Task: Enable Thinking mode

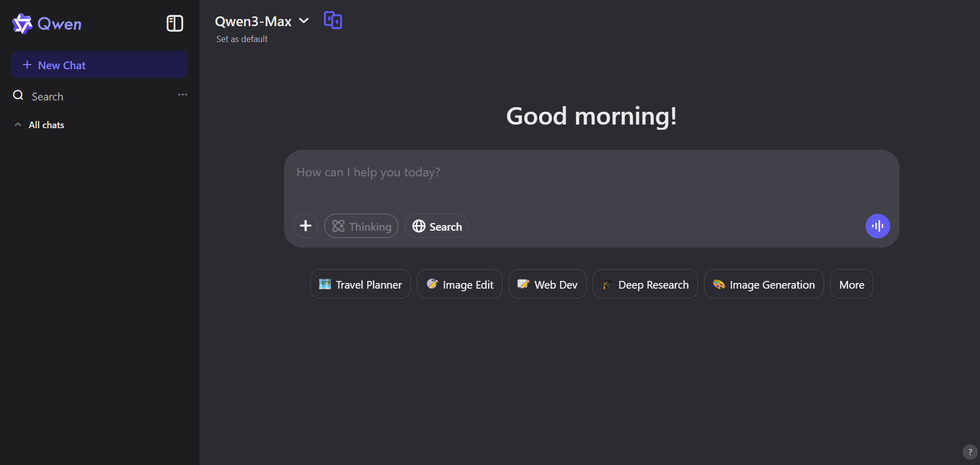Action: (x=361, y=226)
